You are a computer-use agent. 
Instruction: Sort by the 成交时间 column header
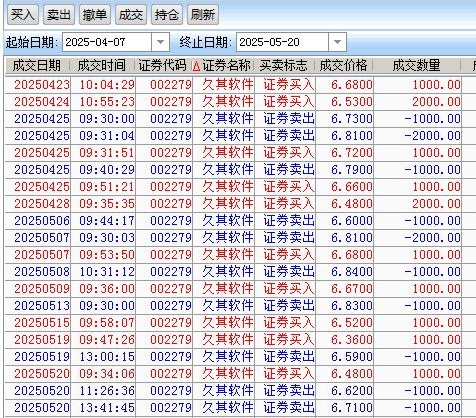pos(102,66)
